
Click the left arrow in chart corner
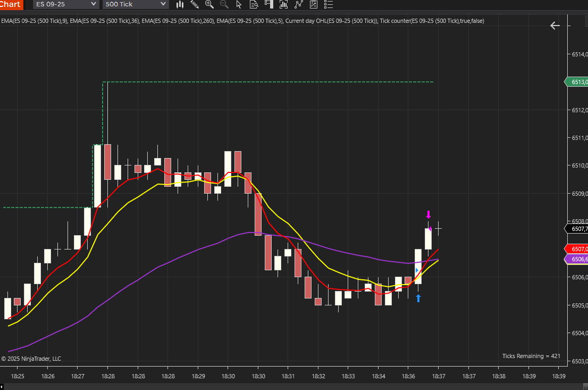click(555, 26)
